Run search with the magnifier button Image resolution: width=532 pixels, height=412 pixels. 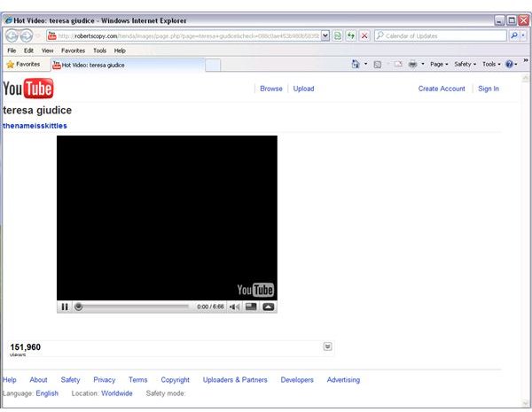pyautogui.click(x=514, y=35)
